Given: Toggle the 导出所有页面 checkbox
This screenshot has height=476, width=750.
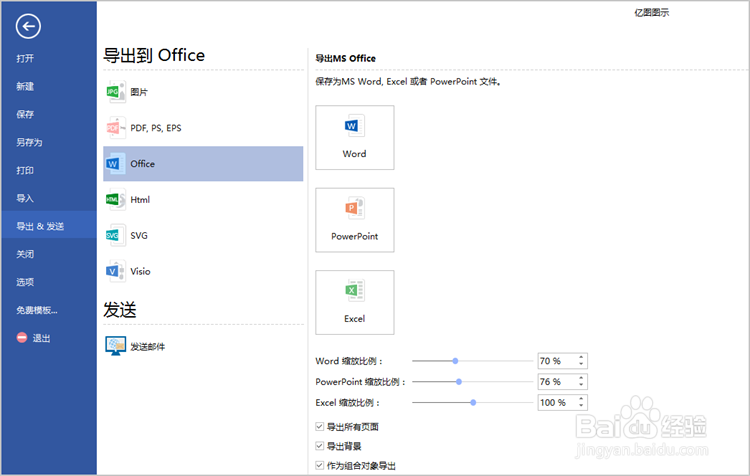Looking at the screenshot, I should 319,427.
